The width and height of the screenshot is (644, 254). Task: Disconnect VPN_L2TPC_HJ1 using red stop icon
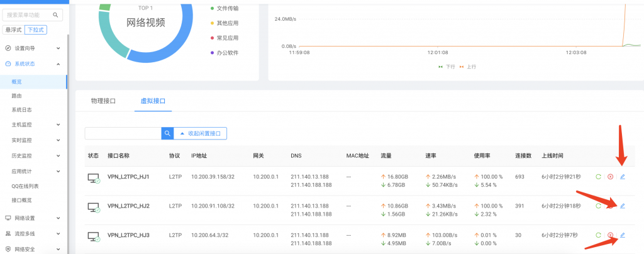tap(610, 177)
